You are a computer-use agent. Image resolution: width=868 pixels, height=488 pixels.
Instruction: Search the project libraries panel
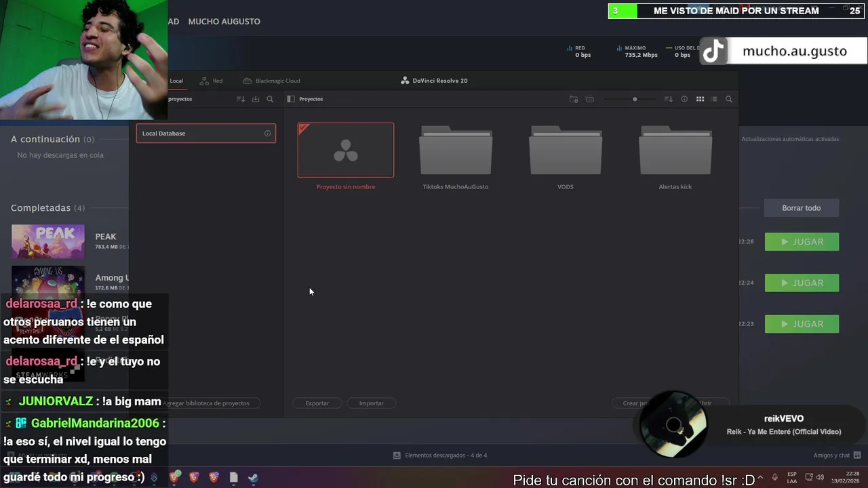click(270, 99)
